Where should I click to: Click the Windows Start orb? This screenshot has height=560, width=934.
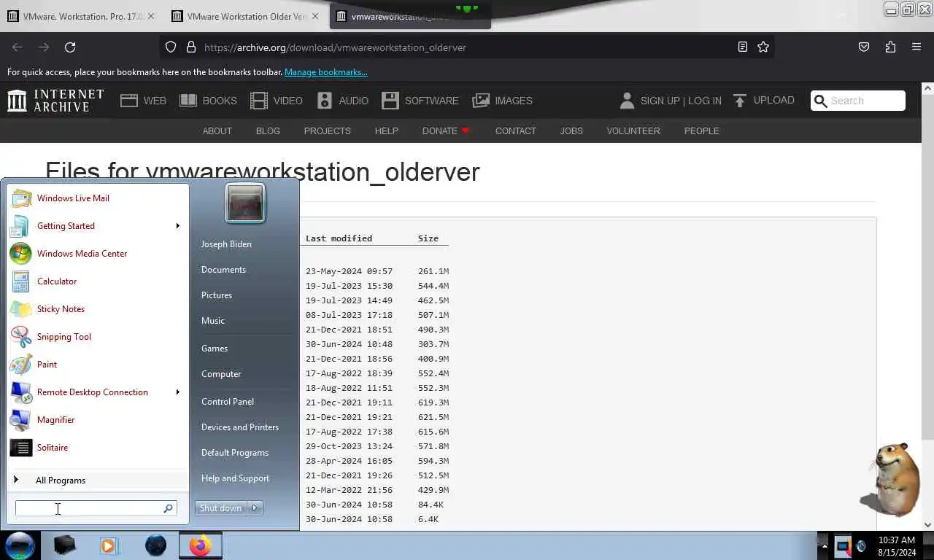[x=20, y=545]
